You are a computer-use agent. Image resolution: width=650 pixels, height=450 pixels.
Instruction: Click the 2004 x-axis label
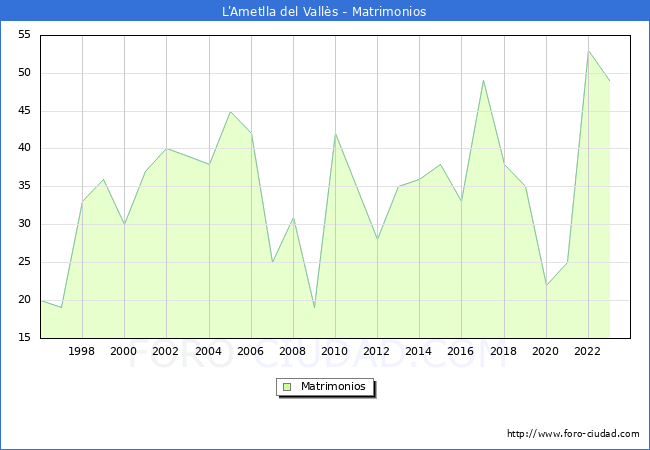tap(209, 351)
